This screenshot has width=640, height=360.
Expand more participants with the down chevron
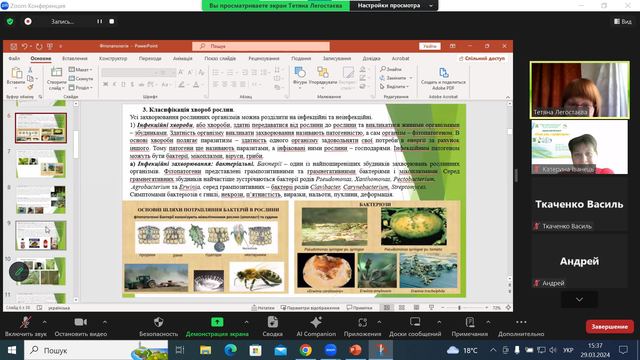579,300
